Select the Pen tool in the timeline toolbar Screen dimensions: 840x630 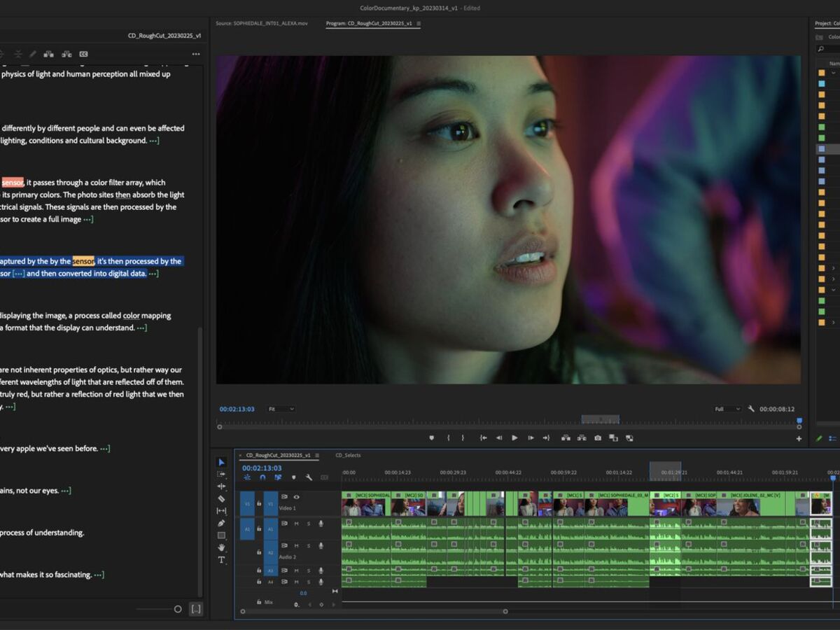pyautogui.click(x=221, y=523)
